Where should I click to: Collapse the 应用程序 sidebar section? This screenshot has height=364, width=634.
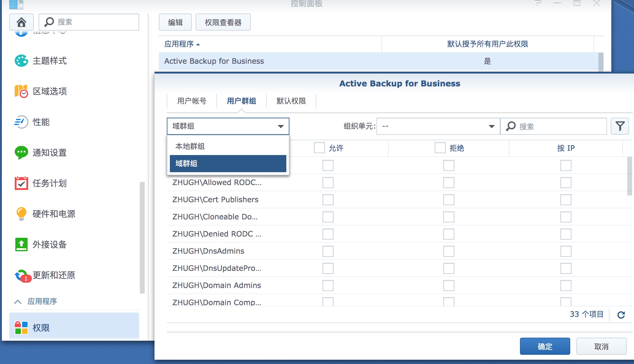coord(18,301)
